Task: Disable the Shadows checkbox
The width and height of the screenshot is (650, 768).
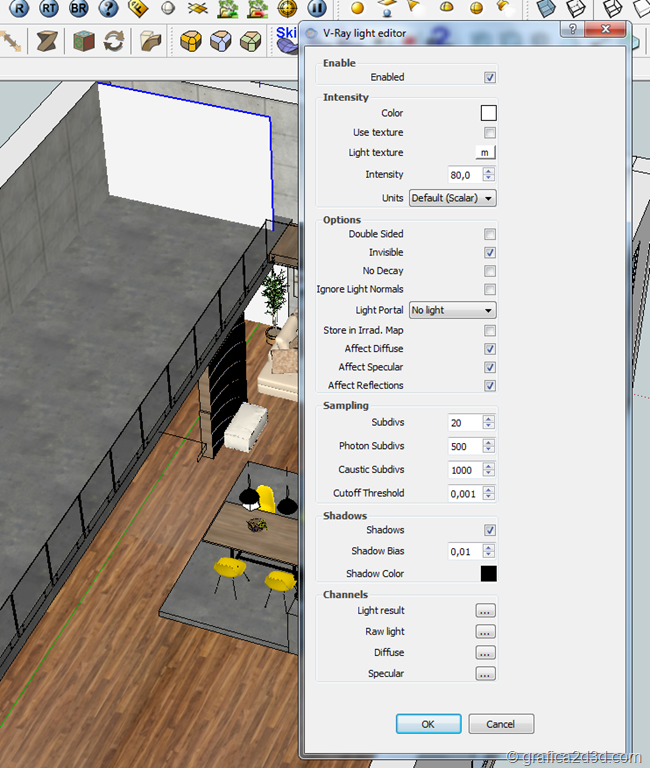Action: pyautogui.click(x=489, y=530)
